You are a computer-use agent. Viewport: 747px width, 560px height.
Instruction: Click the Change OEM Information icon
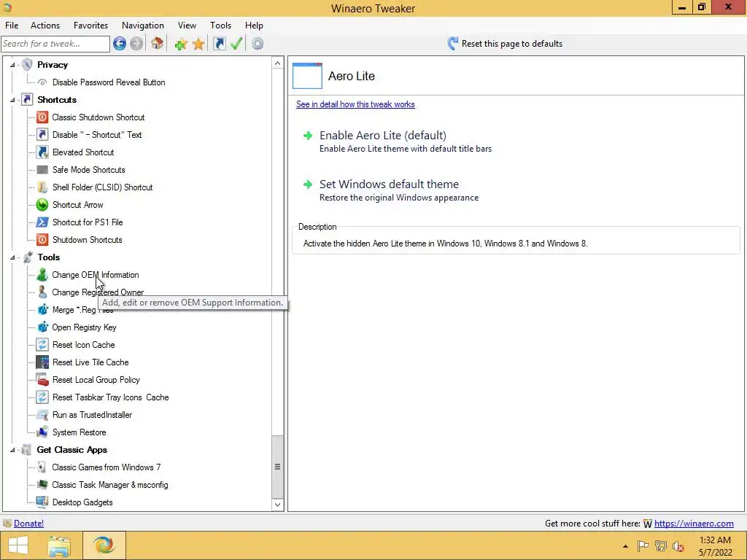[x=42, y=275]
